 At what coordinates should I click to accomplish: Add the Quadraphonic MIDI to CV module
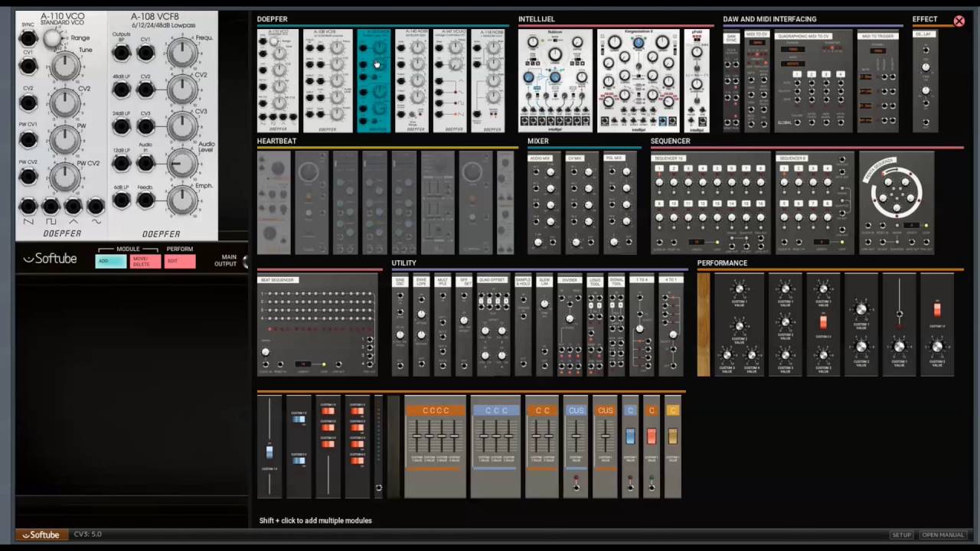click(x=813, y=81)
